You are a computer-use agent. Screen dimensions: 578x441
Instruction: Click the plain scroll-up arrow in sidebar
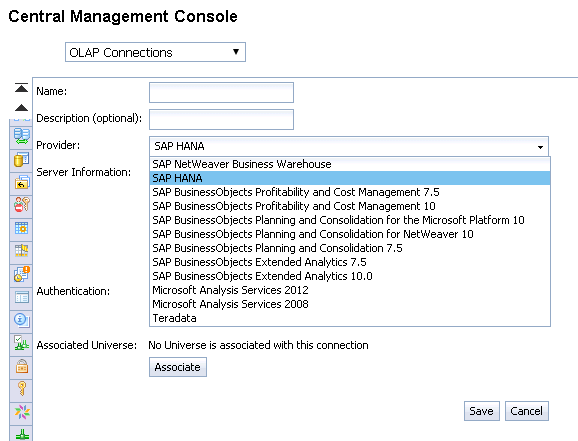pyautogui.click(x=21, y=108)
